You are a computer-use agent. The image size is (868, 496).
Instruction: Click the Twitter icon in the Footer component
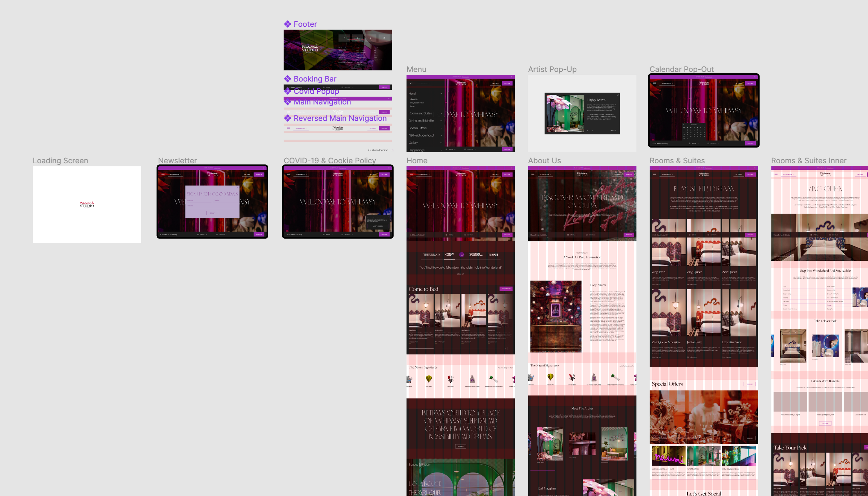[384, 38]
